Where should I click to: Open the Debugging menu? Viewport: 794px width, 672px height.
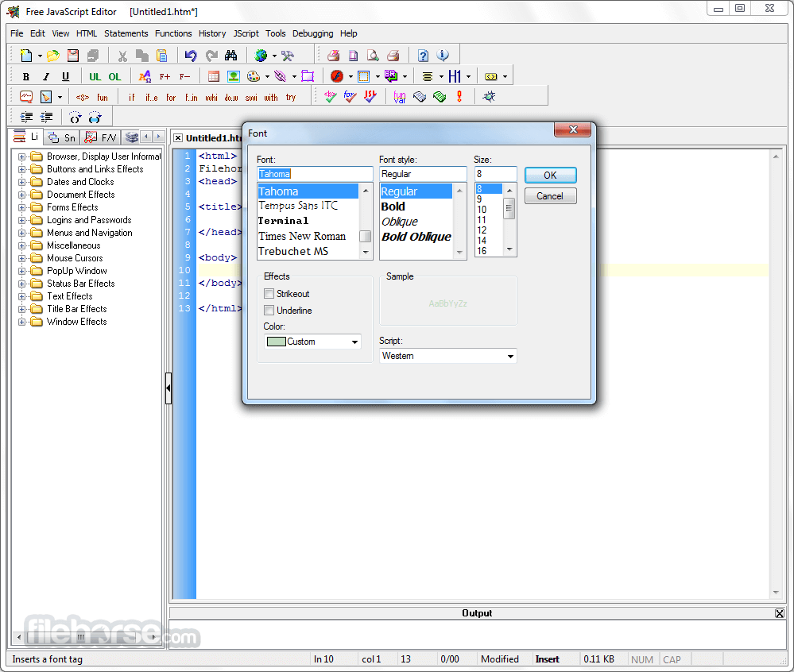pos(312,33)
